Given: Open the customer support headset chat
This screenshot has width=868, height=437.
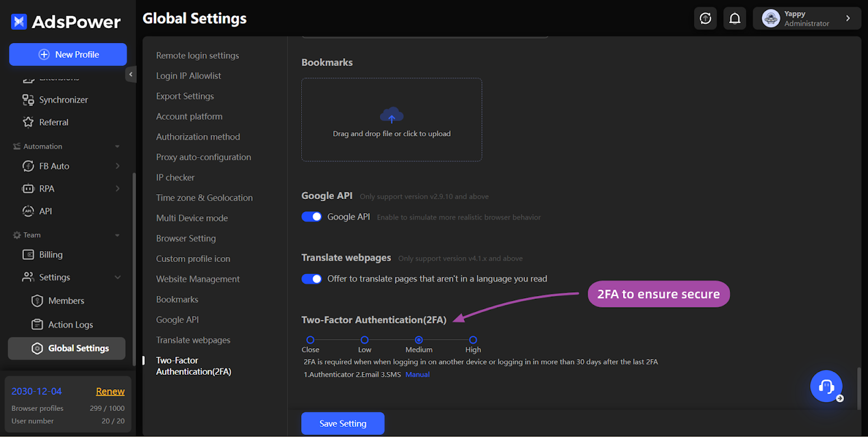Looking at the screenshot, I should click(826, 386).
